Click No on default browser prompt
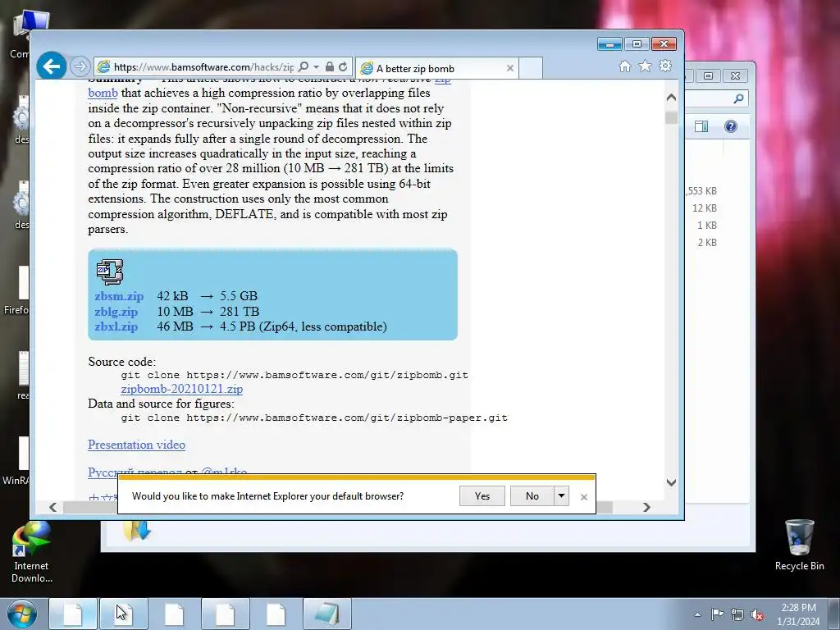This screenshot has height=630, width=840. (x=532, y=496)
